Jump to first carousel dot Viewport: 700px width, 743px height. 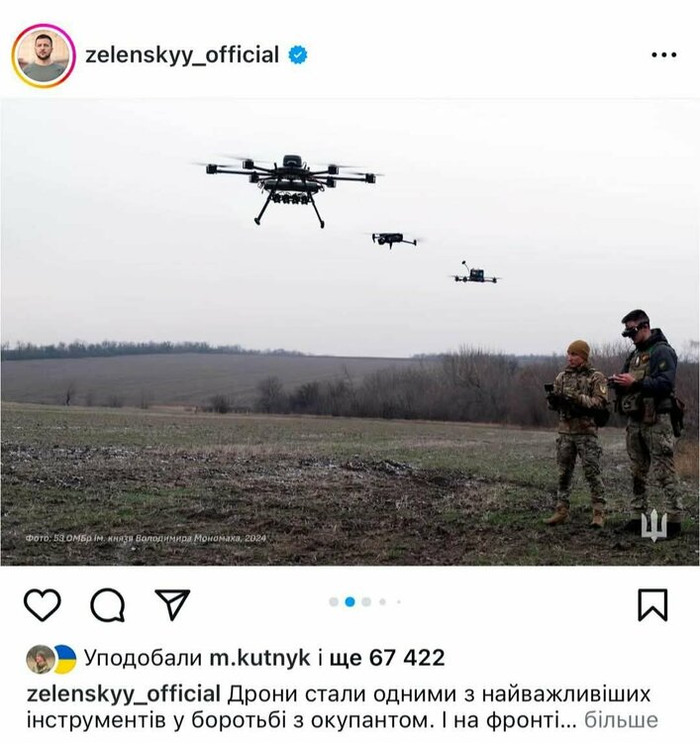[x=334, y=601]
